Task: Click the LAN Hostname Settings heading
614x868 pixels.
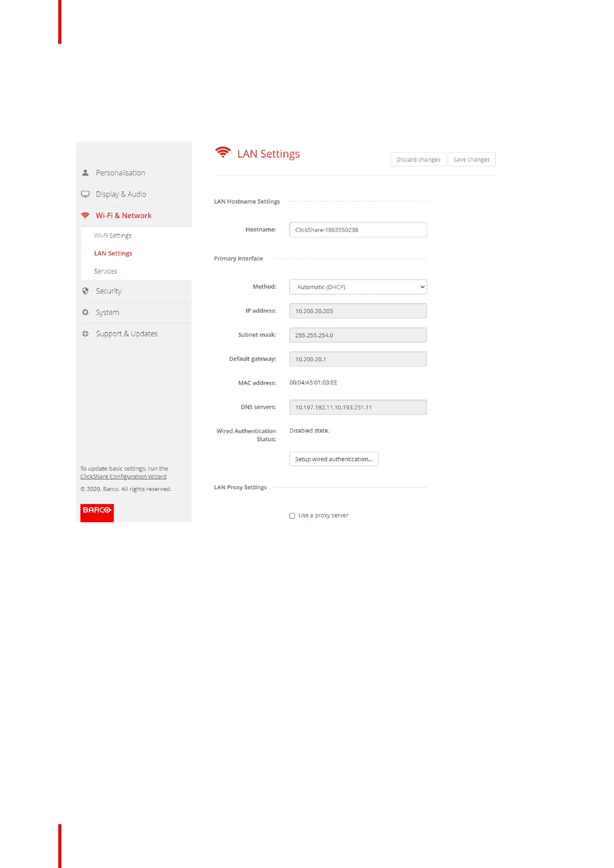Action: 247,202
